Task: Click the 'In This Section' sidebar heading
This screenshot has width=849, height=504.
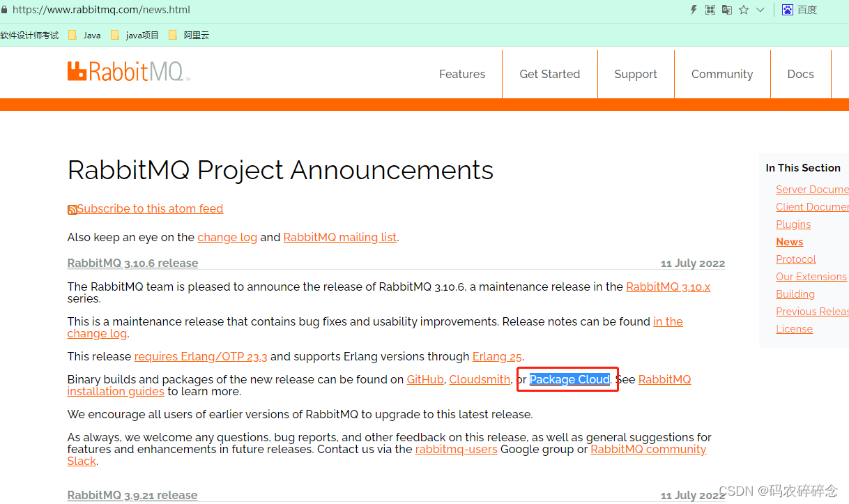Action: click(x=803, y=168)
